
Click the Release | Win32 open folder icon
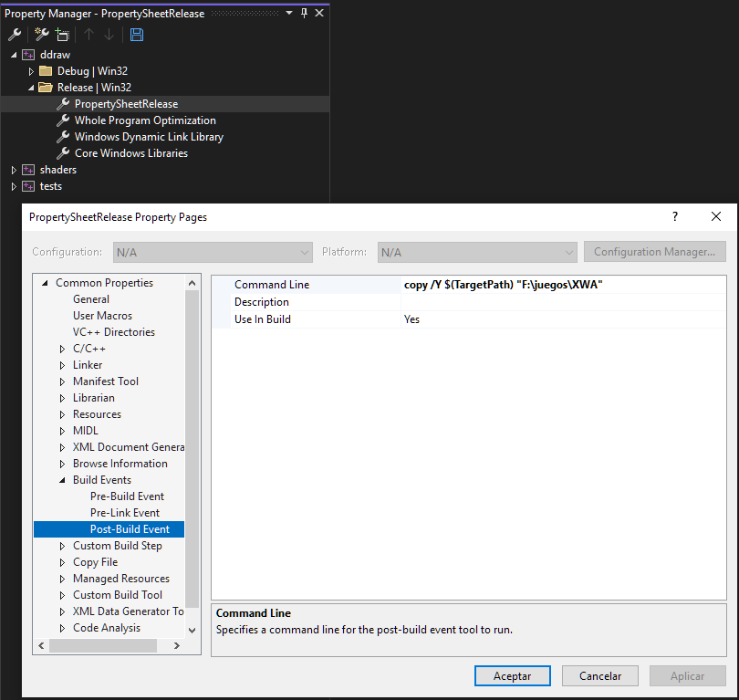(x=46, y=88)
